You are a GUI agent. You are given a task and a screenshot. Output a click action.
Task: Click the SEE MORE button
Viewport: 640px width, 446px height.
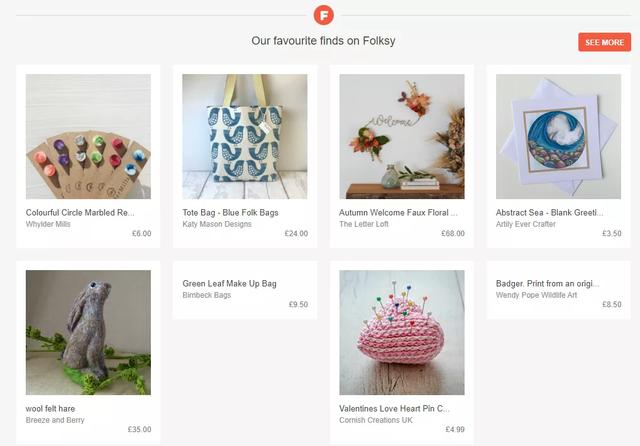(604, 42)
